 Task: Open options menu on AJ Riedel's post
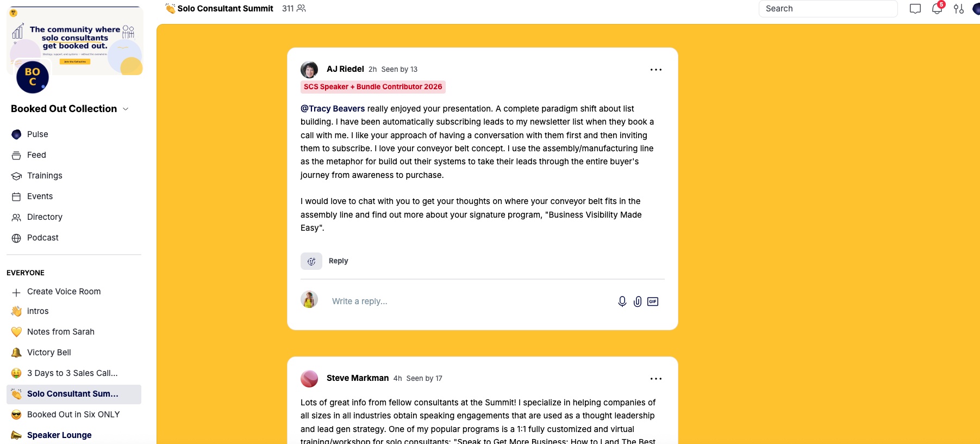point(656,70)
